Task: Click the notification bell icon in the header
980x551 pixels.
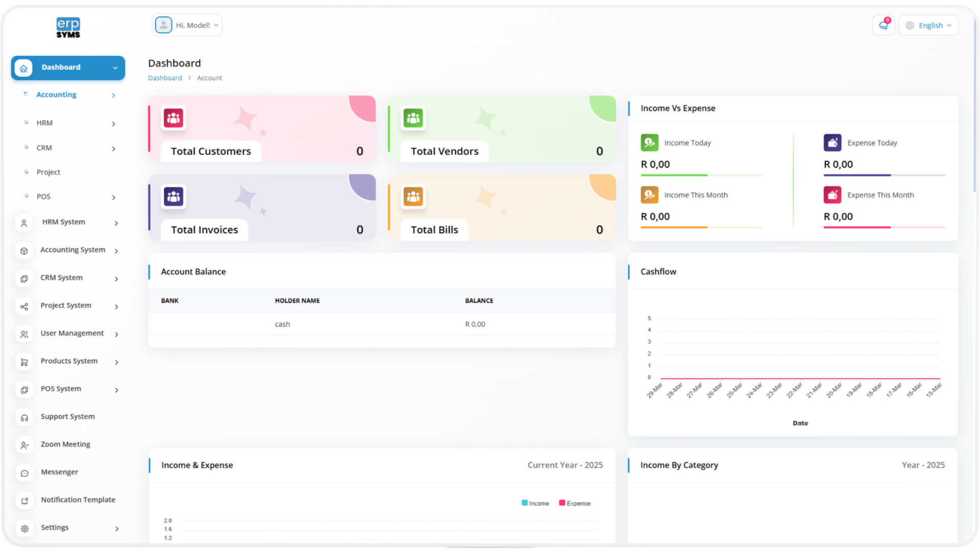Action: point(883,26)
